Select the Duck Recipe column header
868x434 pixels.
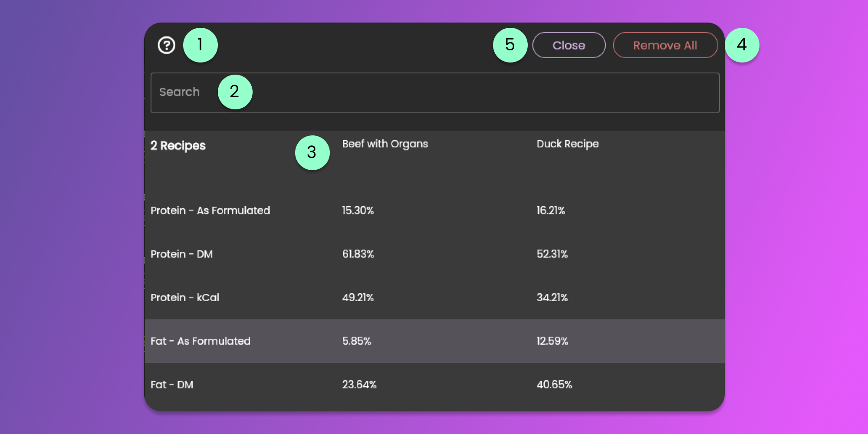[567, 144]
